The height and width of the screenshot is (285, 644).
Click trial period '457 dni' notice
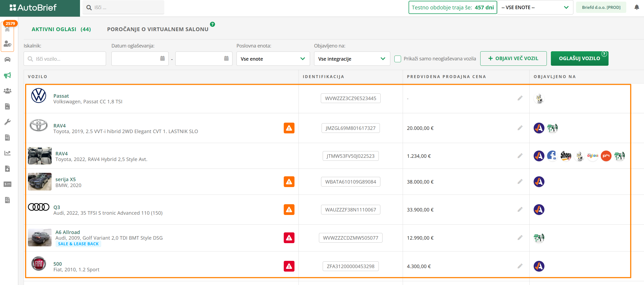(453, 8)
